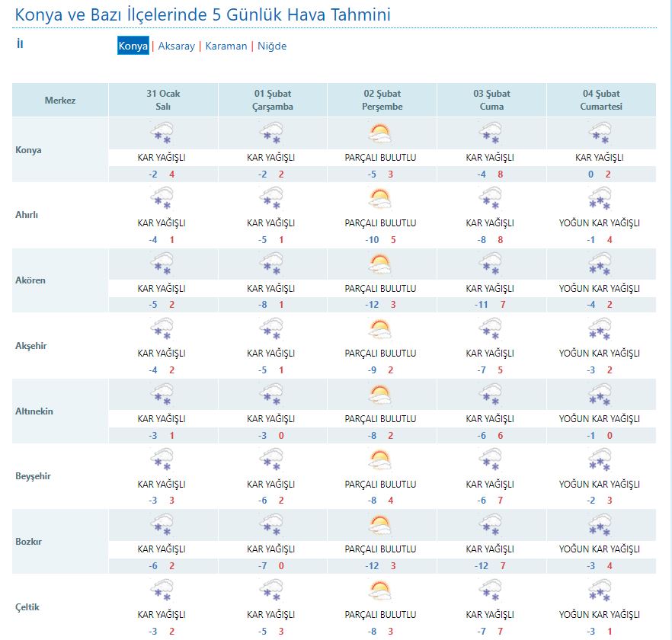Click Konya's partly cloudy icon for 02 Şubat
Screen dimensions: 672x640
coord(379,135)
